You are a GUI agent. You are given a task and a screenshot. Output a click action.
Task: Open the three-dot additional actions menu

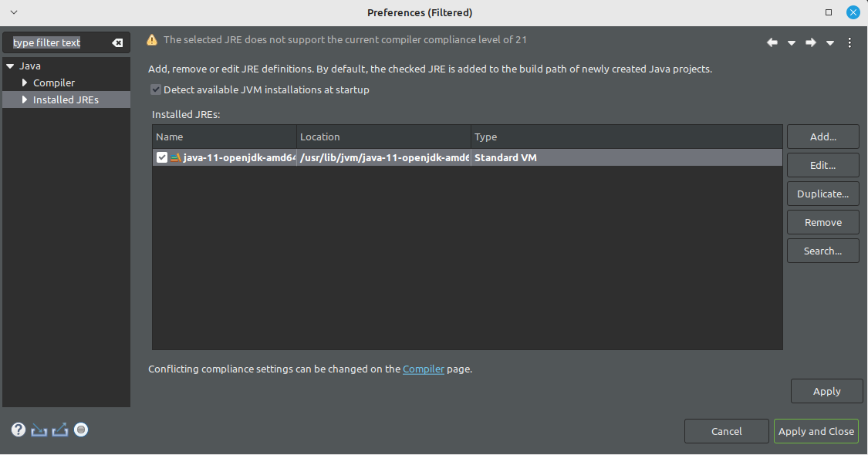coord(849,42)
